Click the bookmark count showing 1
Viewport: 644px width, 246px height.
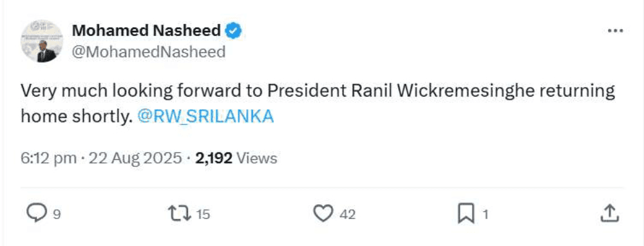coord(485,214)
